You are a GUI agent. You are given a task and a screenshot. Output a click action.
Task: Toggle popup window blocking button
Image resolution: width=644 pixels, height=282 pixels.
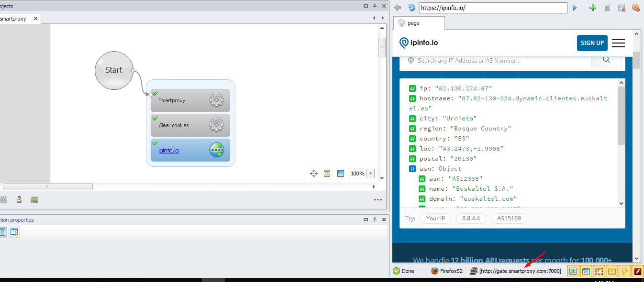[x=586, y=271]
